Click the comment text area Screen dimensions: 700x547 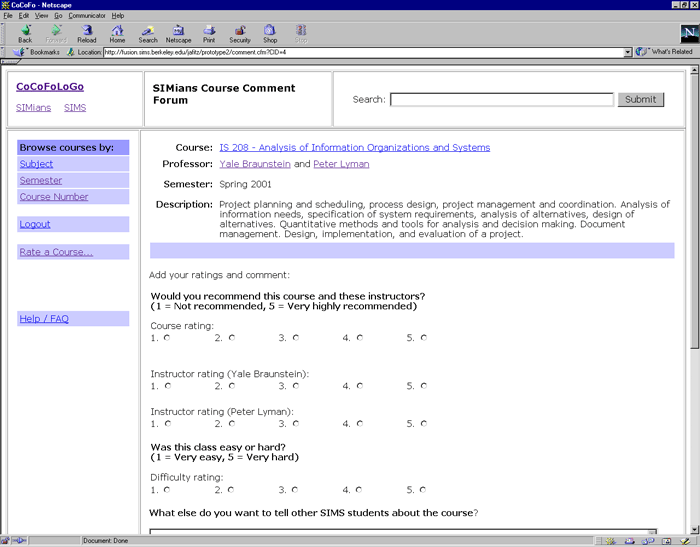click(x=403, y=531)
